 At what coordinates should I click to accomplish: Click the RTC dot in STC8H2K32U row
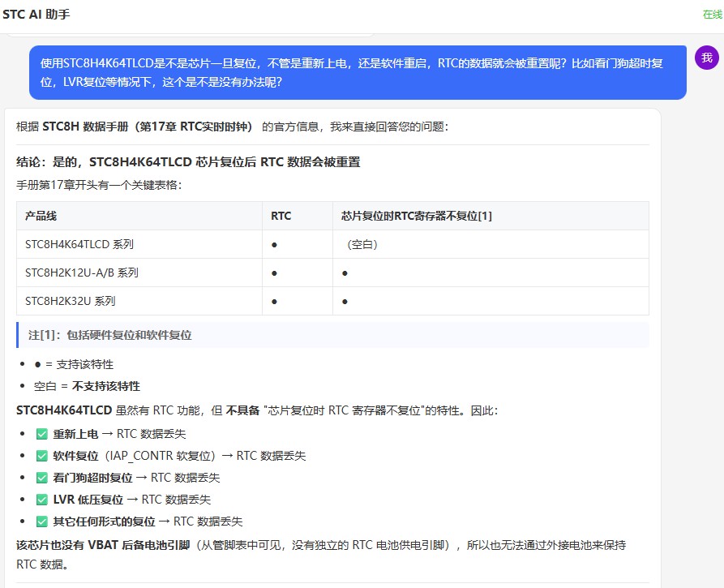274,302
